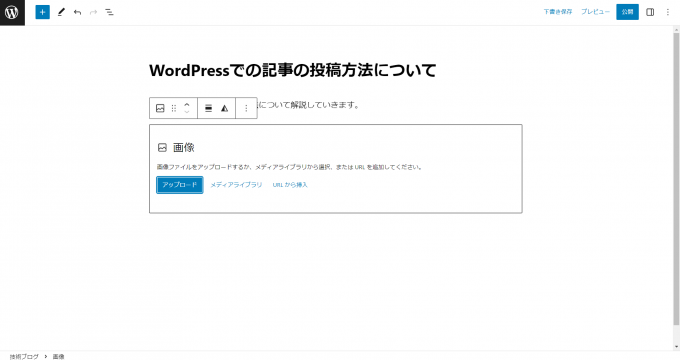Click the image block type icon in toolbar
680x360 pixels.
tap(160, 108)
